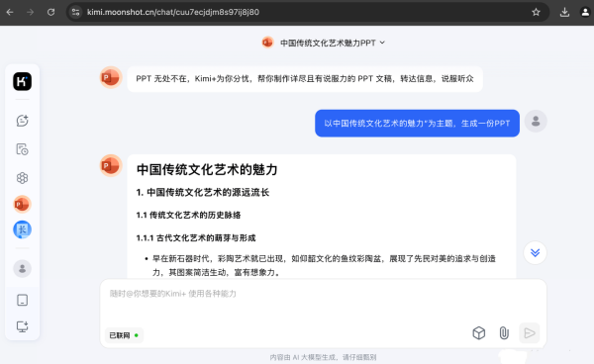
Task: Open the mobile app icon in sidebar
Action: [23, 300]
